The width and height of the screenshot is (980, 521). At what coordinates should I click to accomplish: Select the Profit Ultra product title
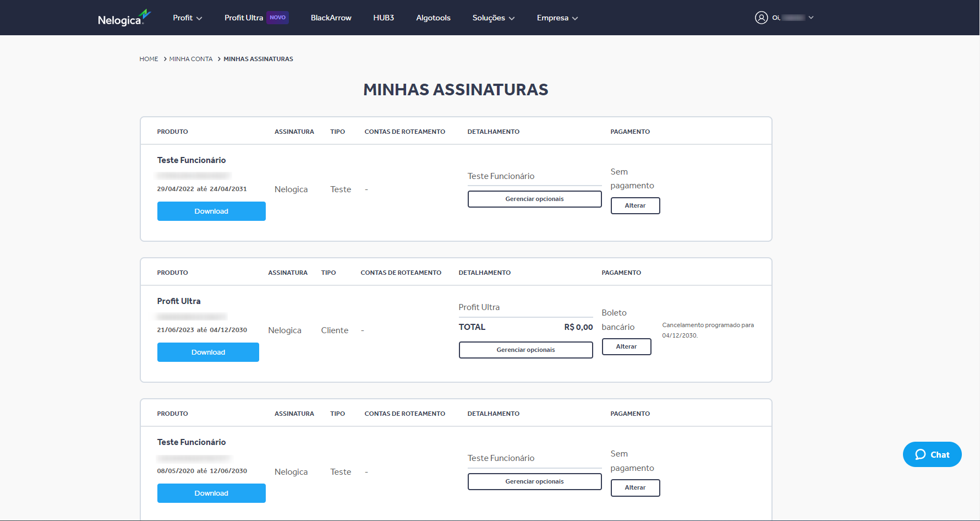(x=179, y=301)
